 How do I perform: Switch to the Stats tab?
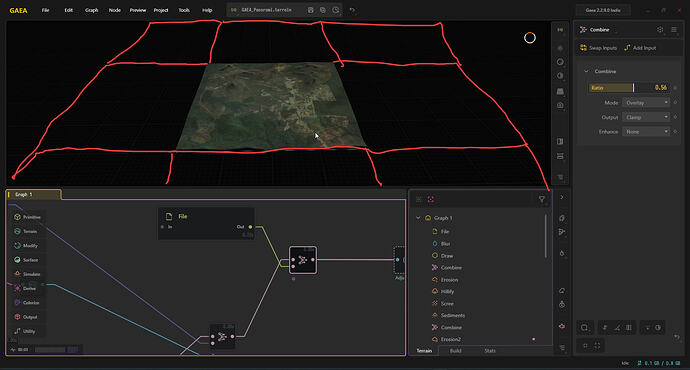coord(490,351)
